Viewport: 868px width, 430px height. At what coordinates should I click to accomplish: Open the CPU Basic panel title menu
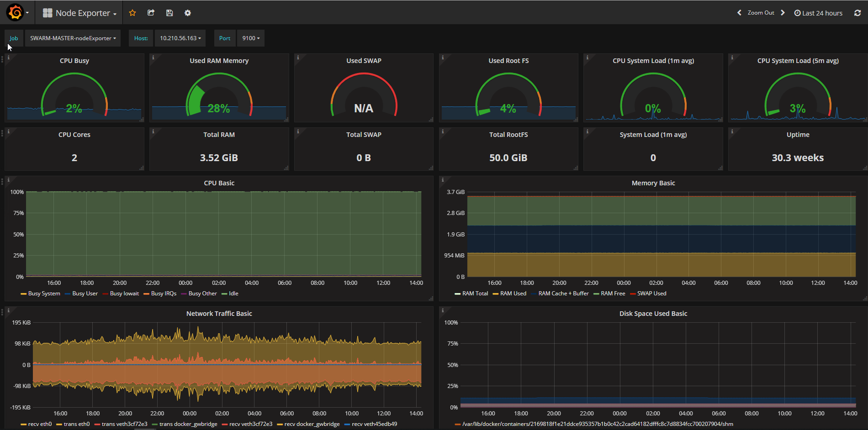pyautogui.click(x=219, y=183)
